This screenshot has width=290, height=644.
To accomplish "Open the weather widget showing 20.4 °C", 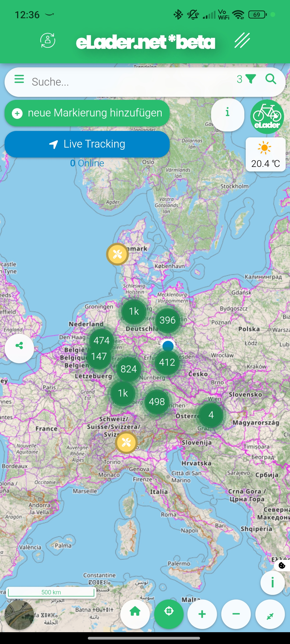I will 266,155.
